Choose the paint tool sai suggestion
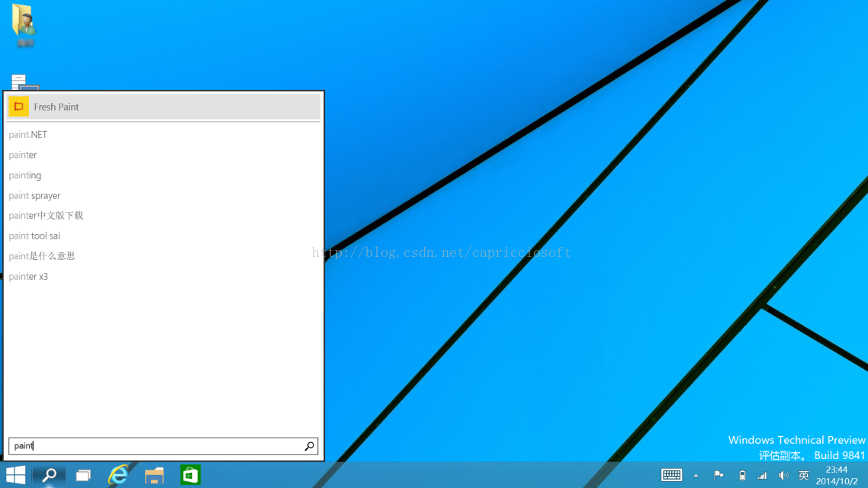The image size is (868, 488). point(34,236)
